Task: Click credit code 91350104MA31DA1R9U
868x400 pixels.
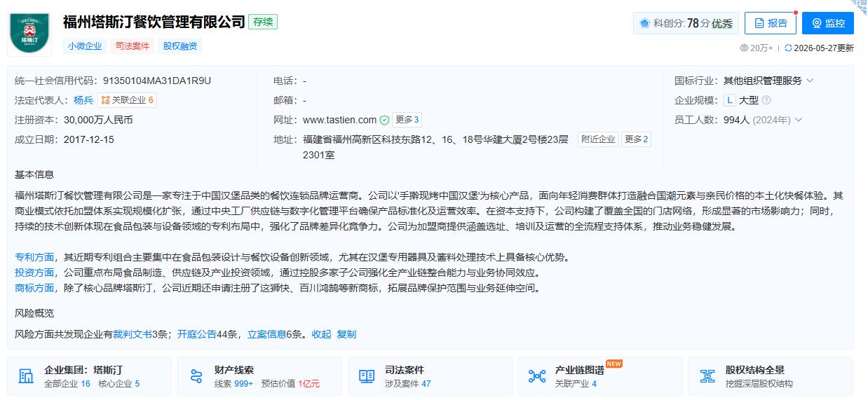Action: (x=157, y=81)
